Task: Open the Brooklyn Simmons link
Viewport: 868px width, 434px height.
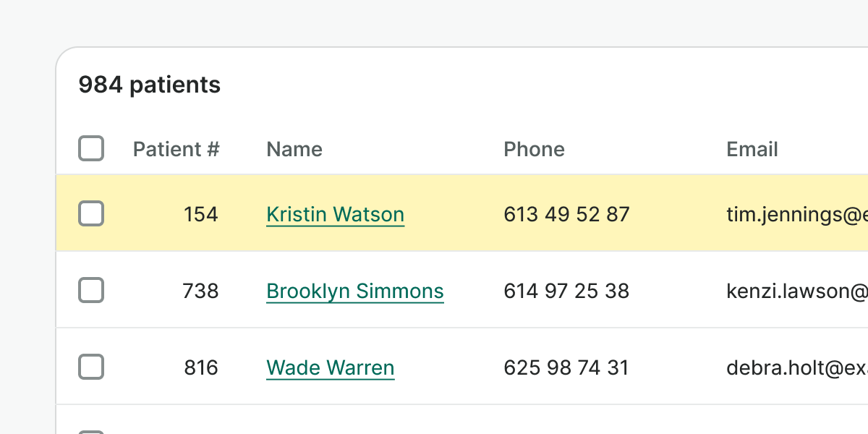Action: [x=354, y=291]
